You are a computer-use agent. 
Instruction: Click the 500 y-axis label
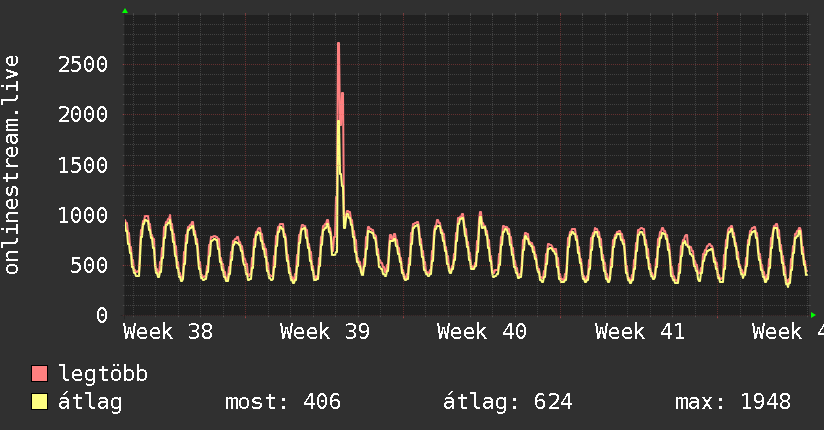click(x=89, y=265)
